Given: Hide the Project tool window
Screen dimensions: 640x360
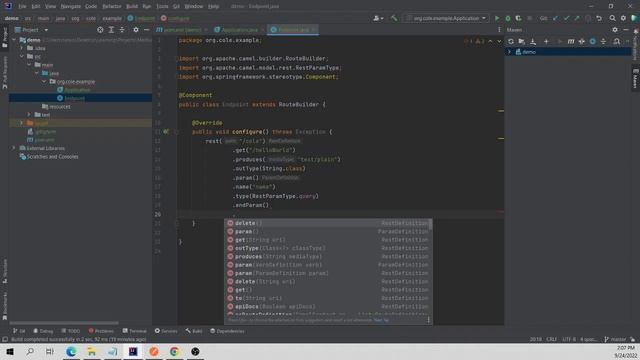Looking at the screenshot, I should point(147,30).
